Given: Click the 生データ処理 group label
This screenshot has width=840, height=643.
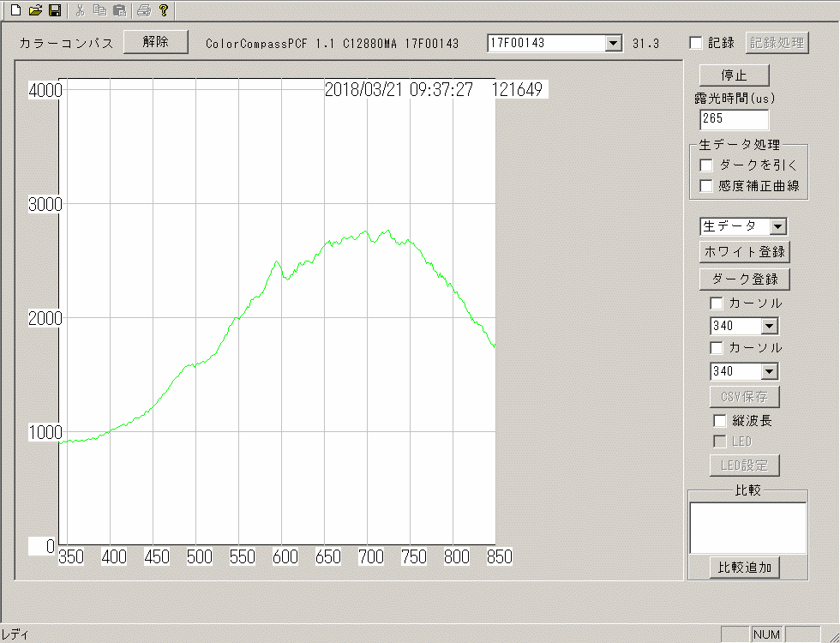Looking at the screenshot, I should tap(739, 145).
